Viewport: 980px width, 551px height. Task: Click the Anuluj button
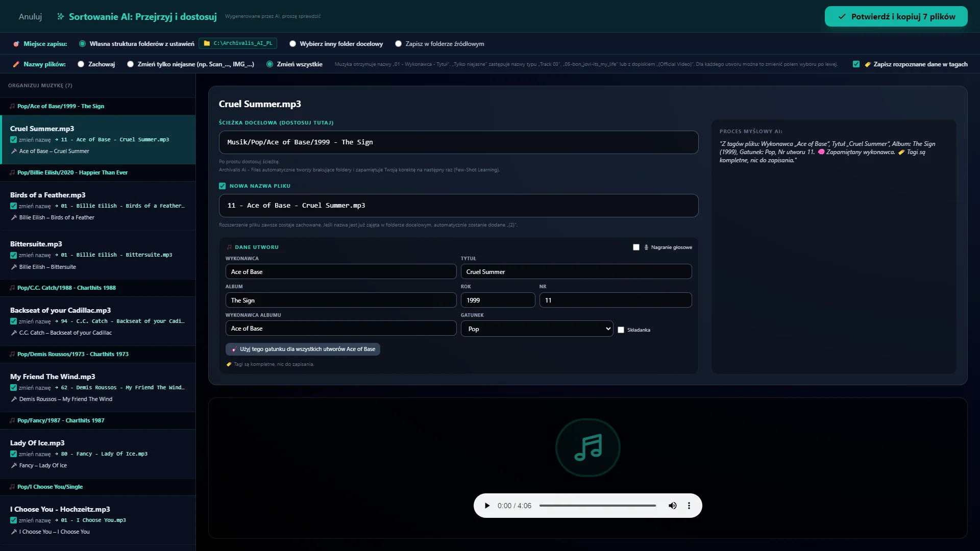click(x=30, y=17)
